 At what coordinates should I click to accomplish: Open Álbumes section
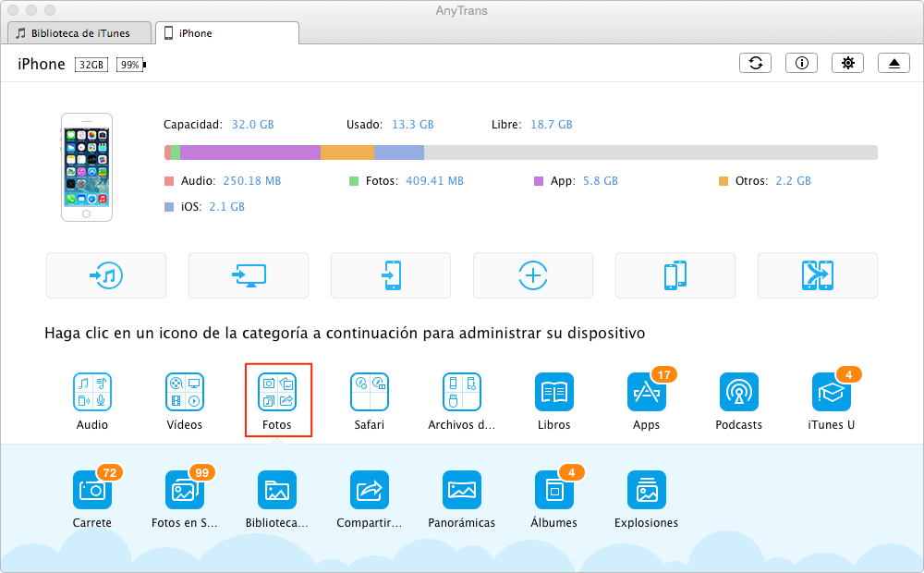pyautogui.click(x=553, y=490)
